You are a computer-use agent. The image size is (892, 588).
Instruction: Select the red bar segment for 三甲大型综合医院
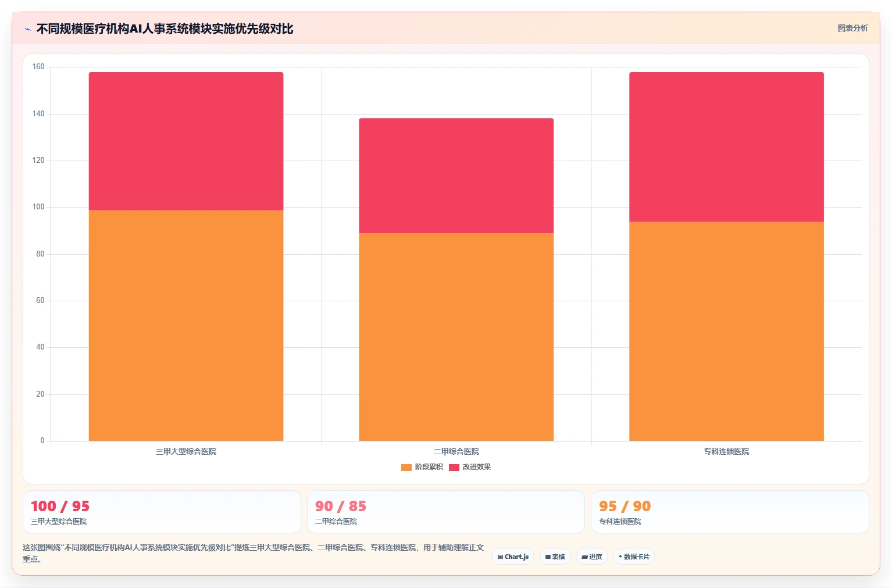coord(186,141)
